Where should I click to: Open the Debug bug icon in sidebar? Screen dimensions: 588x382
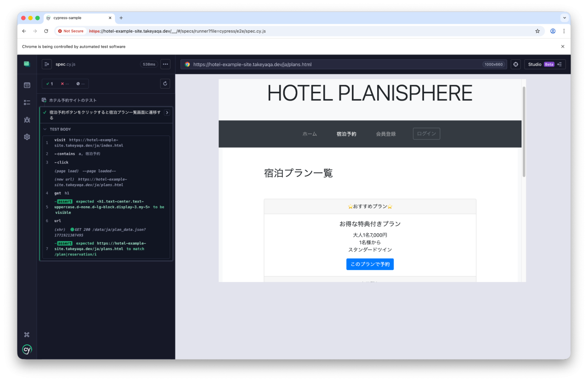[x=27, y=120]
